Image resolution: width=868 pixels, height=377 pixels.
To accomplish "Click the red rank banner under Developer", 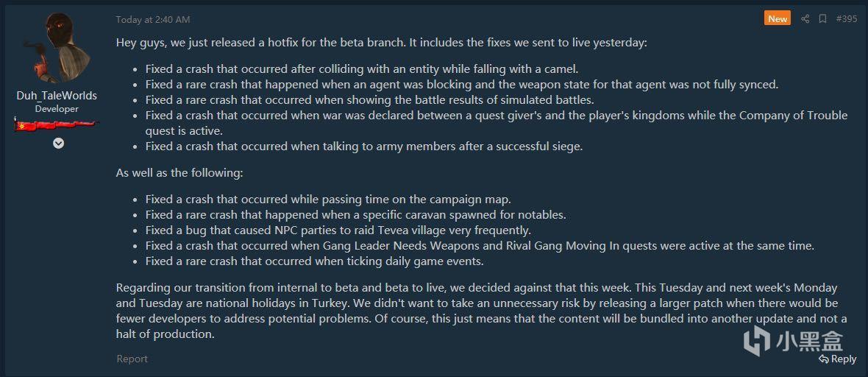I will (x=57, y=124).
